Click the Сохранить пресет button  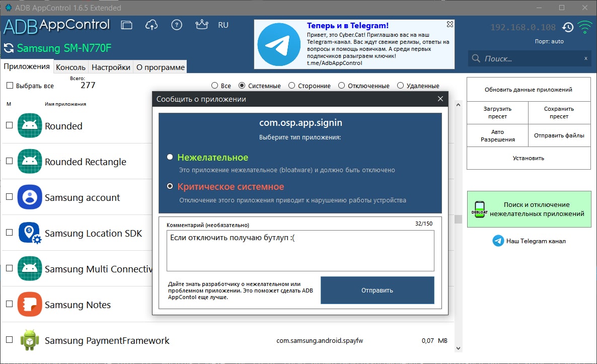(x=559, y=113)
